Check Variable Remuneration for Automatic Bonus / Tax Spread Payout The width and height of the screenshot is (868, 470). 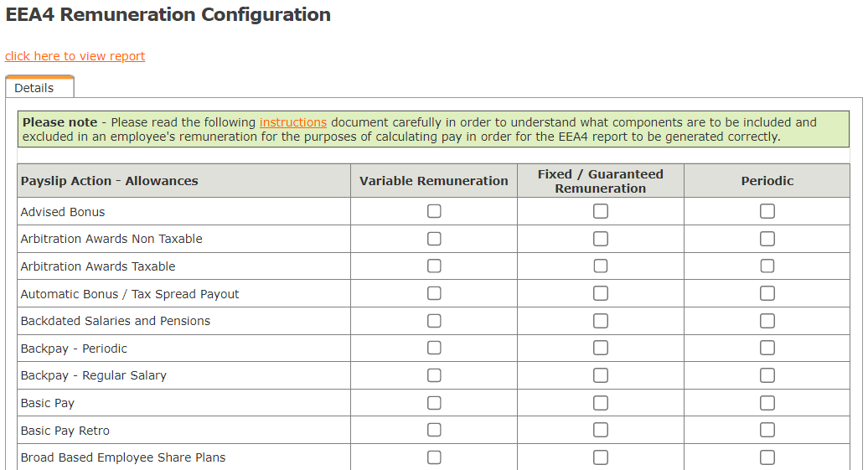point(434,293)
